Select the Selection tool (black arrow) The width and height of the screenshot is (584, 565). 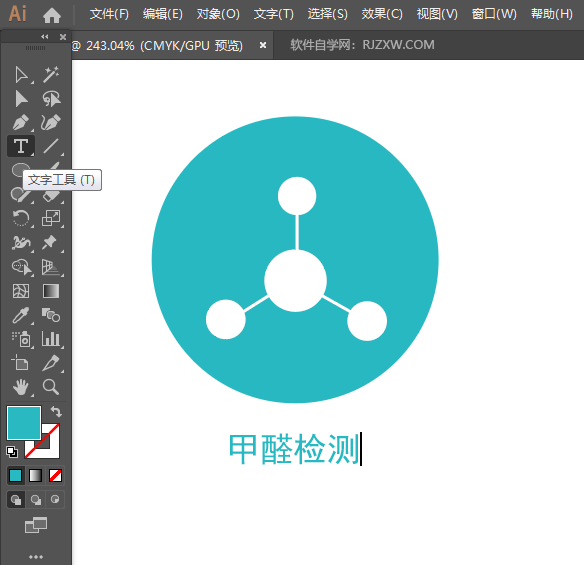click(x=21, y=99)
